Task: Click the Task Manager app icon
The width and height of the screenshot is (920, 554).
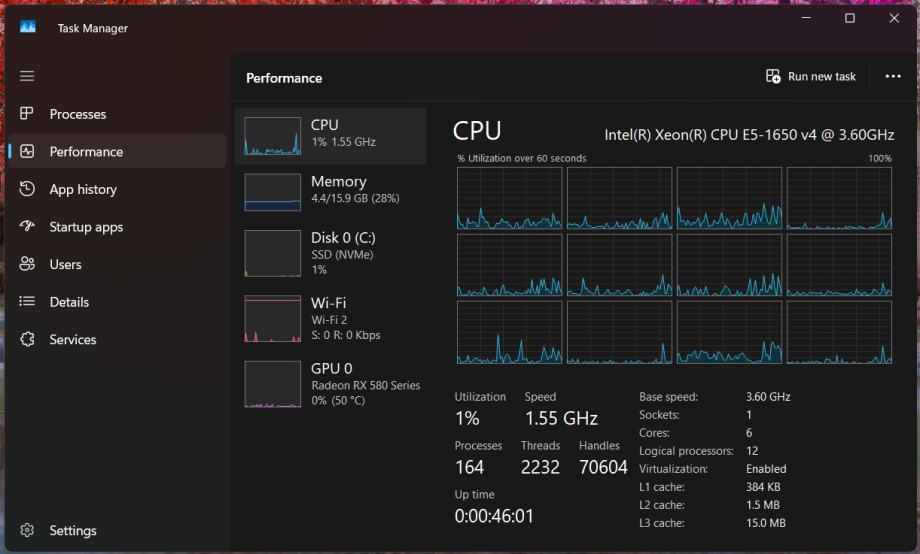Action: 27,28
